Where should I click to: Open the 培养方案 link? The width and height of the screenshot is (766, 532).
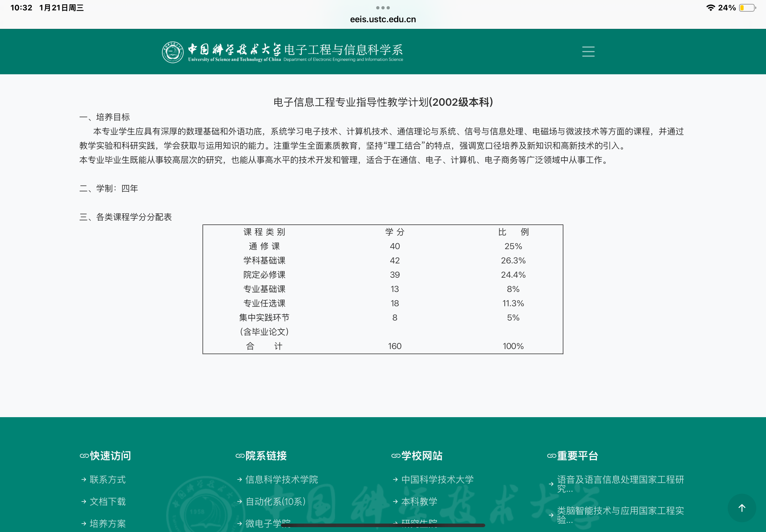[107, 523]
